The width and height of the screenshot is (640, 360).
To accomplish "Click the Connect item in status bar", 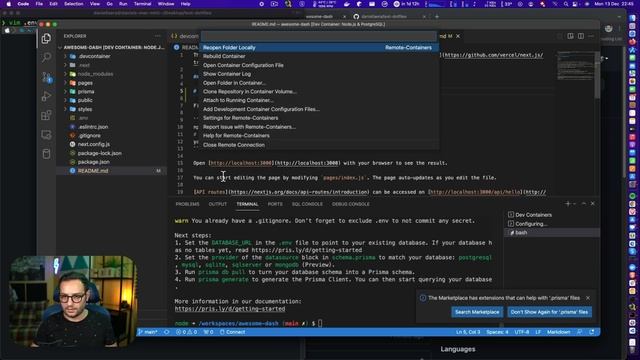I will pos(233,332).
